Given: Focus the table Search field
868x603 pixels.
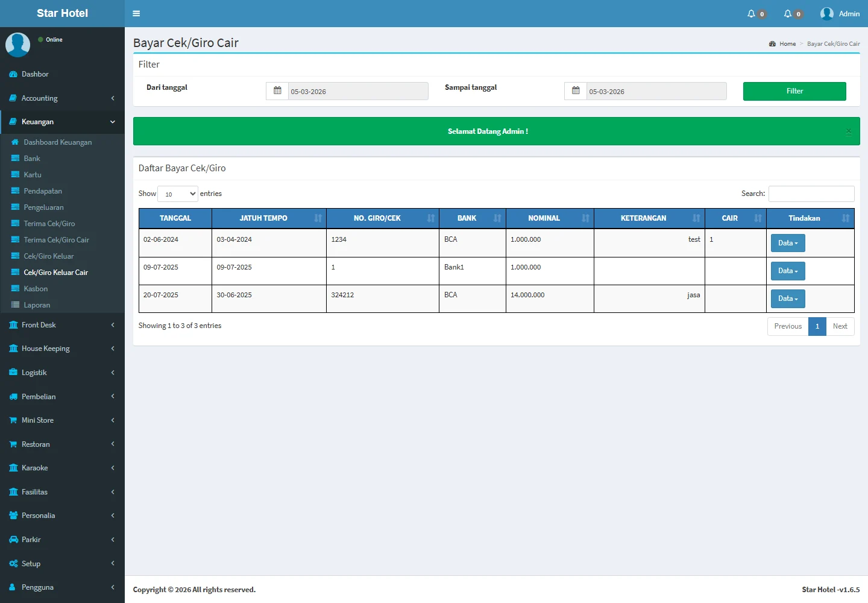Looking at the screenshot, I should (x=811, y=194).
